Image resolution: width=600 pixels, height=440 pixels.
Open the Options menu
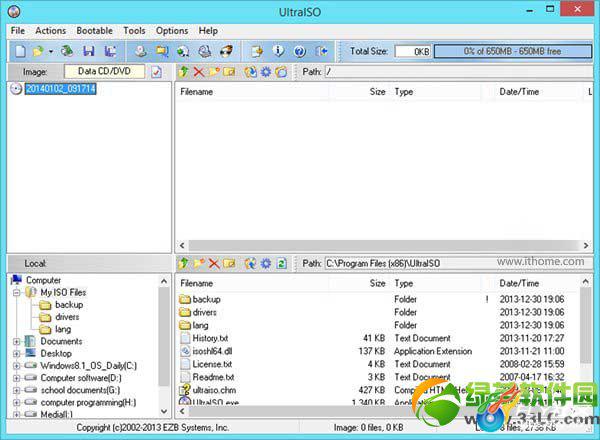coord(172,31)
